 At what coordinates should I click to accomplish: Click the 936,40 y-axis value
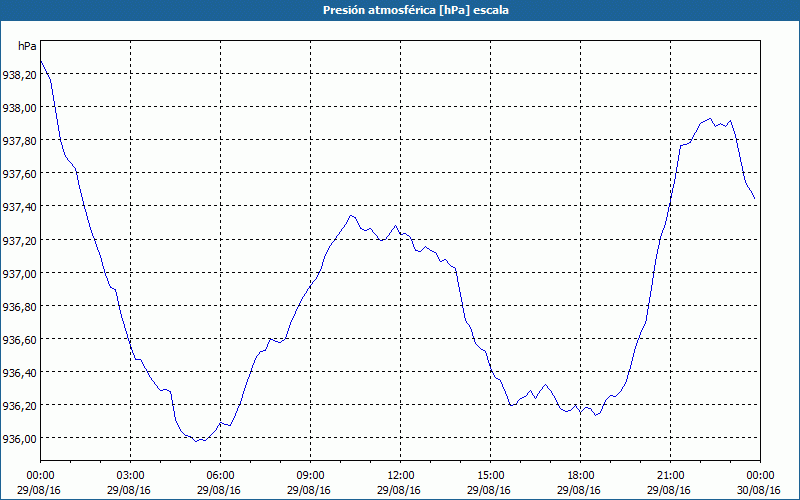pos(19,373)
